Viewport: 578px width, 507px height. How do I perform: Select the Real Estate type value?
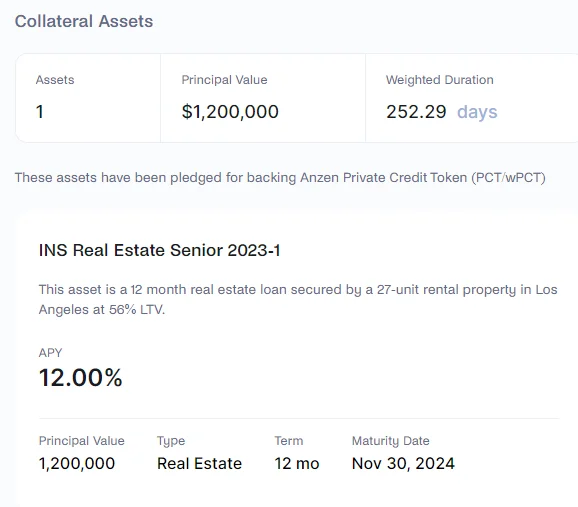click(199, 463)
